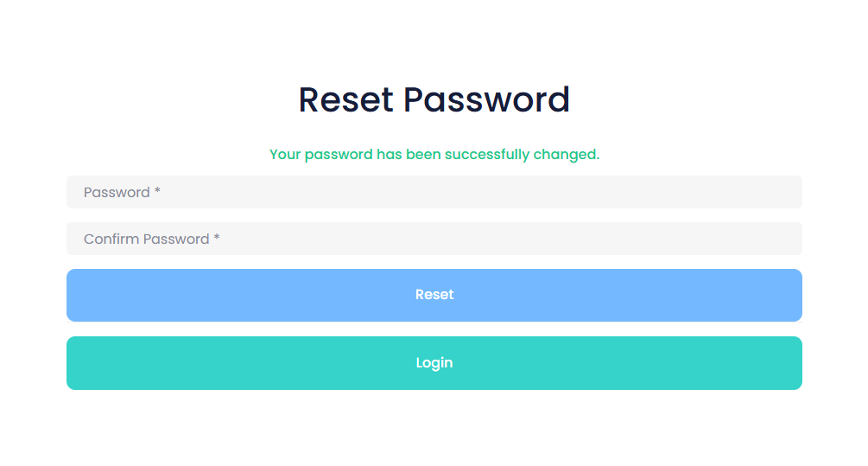Screen dimensions: 868x466
Task: Activate the password confirmation text box
Action: tap(434, 239)
